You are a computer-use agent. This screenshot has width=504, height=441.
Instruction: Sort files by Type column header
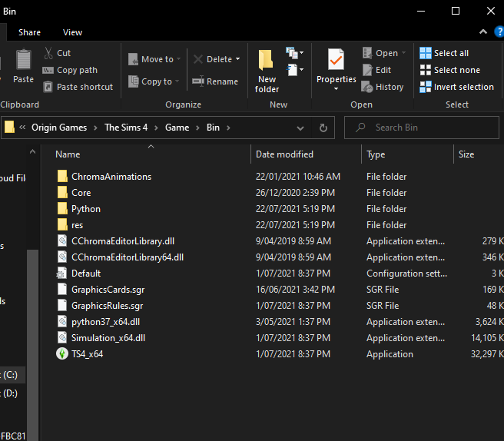click(x=376, y=154)
